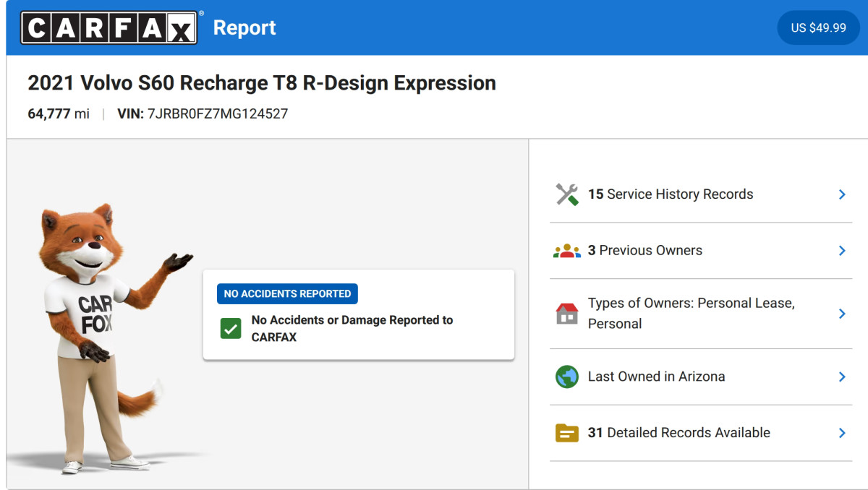
Task: Expand the Previous Owners chevron
Action: click(x=842, y=251)
